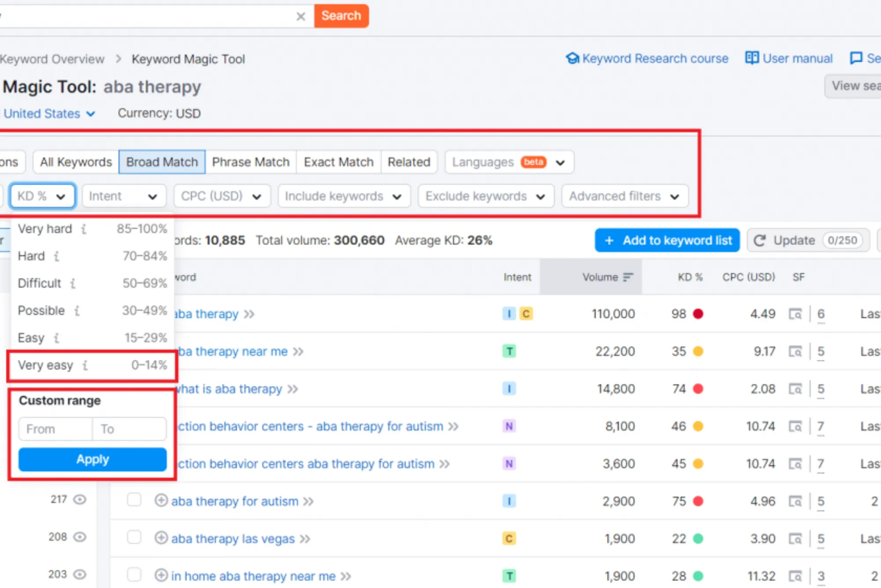Viewport: 881px width, 588px height.
Task: Open aba therapy near me keyword link
Action: pyautogui.click(x=231, y=351)
